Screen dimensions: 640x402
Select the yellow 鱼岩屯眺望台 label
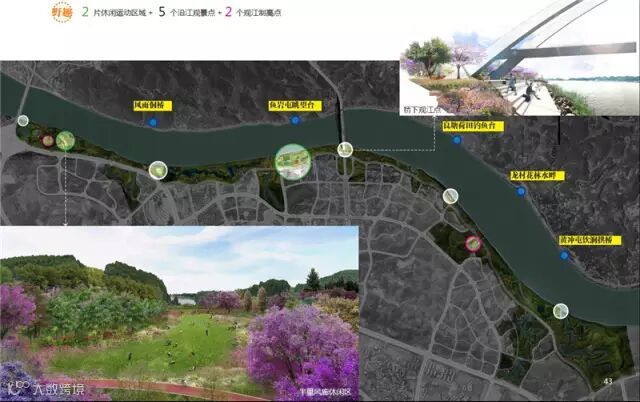pos(295,106)
